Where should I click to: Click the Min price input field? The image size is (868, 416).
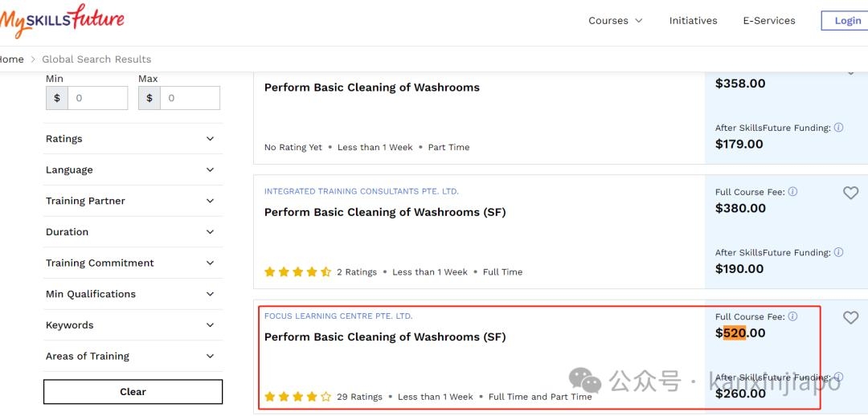[96, 98]
